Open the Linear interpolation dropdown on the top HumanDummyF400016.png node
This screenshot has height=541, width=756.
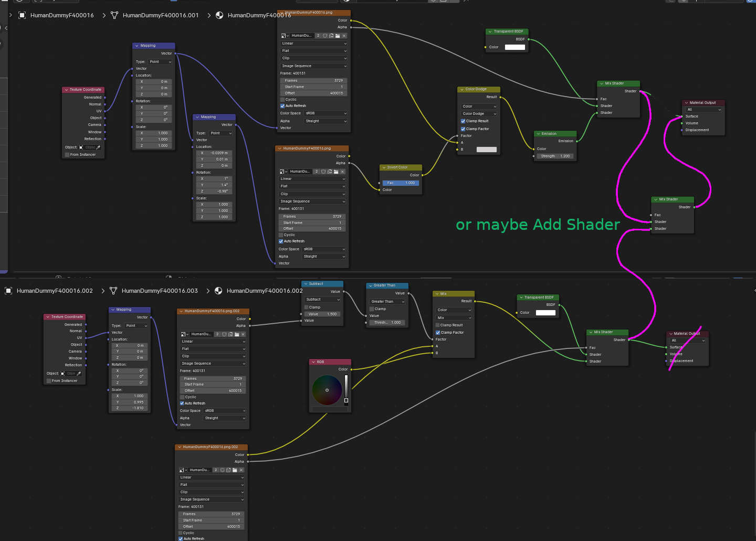click(314, 44)
